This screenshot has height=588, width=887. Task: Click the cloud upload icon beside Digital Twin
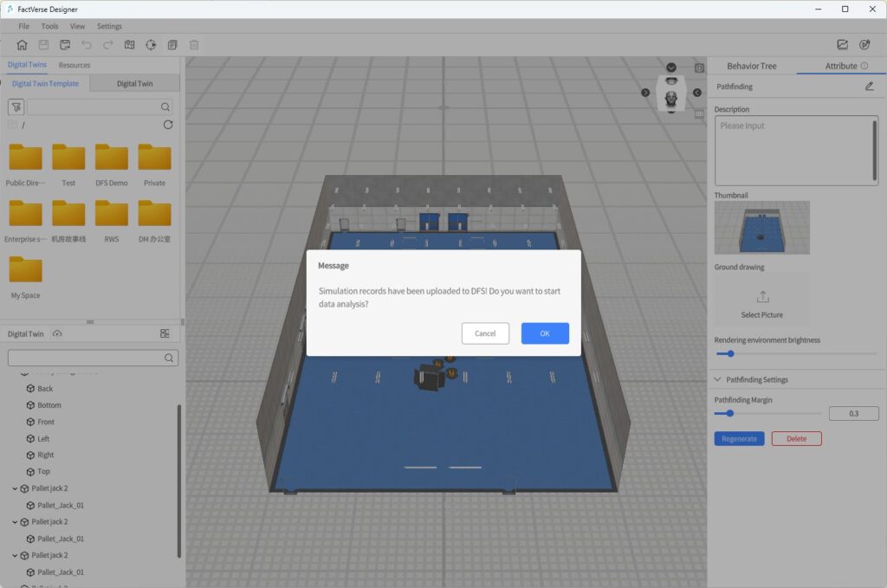[x=57, y=333]
